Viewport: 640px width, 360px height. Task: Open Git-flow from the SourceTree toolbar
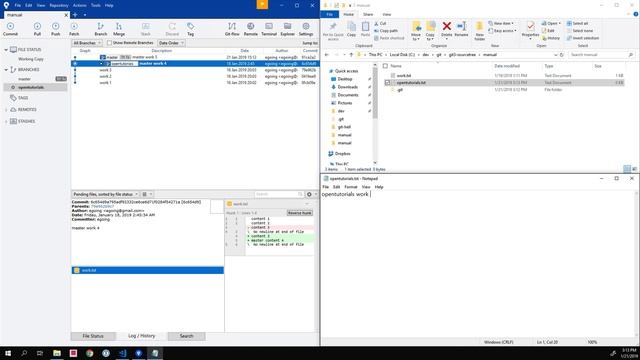(x=232, y=29)
